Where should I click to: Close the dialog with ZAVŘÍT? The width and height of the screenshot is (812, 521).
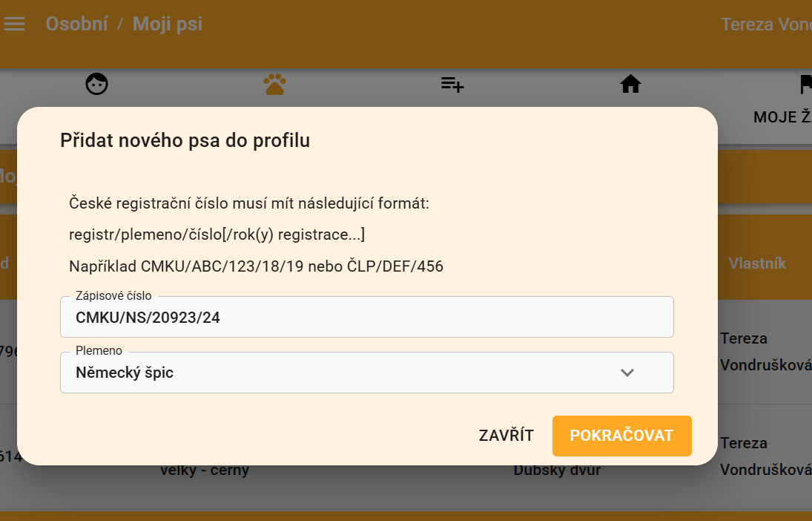pos(506,436)
